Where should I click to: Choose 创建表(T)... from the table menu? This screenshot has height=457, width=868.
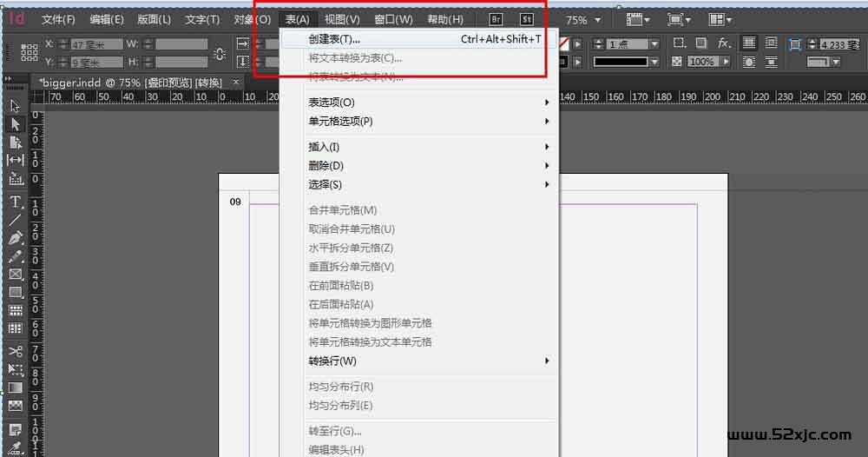334,39
